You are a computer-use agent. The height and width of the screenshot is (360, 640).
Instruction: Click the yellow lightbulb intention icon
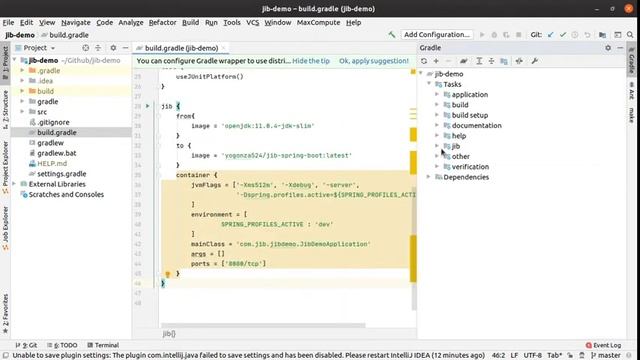(167, 274)
